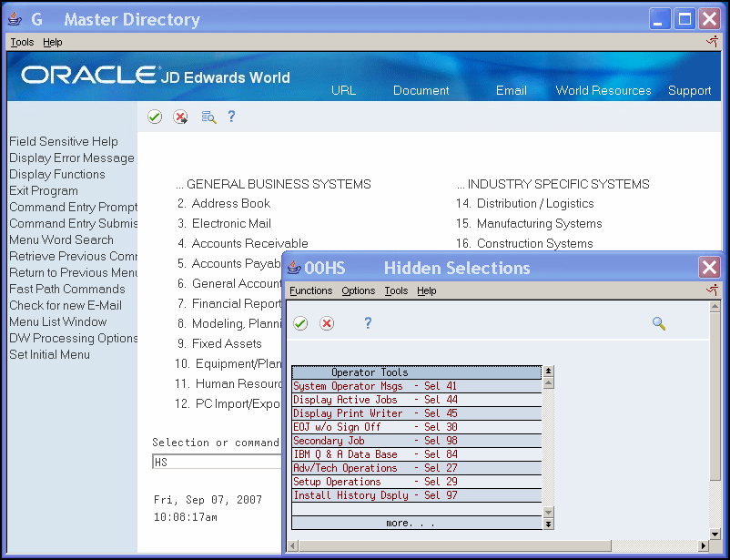Click the URL link in Oracle banner

[343, 90]
